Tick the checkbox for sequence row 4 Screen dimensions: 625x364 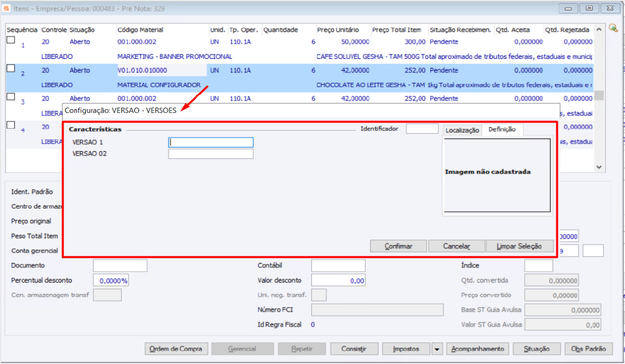10,125
